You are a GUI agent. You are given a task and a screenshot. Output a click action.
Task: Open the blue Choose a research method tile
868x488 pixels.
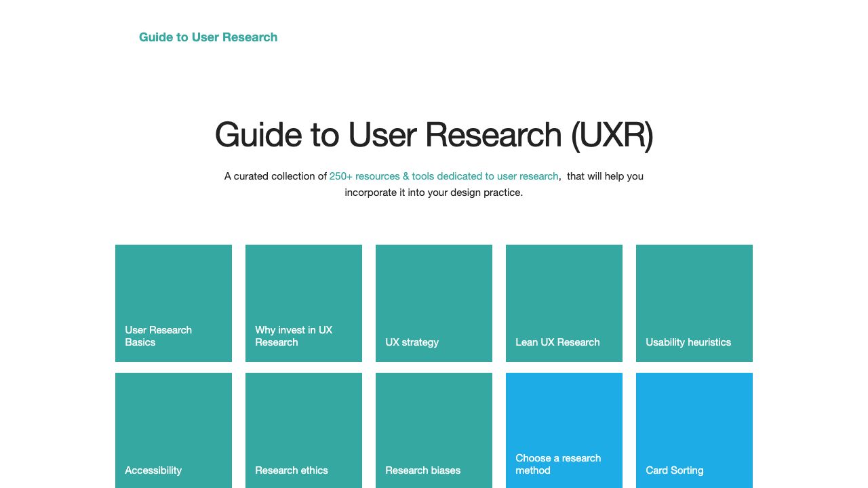click(564, 430)
